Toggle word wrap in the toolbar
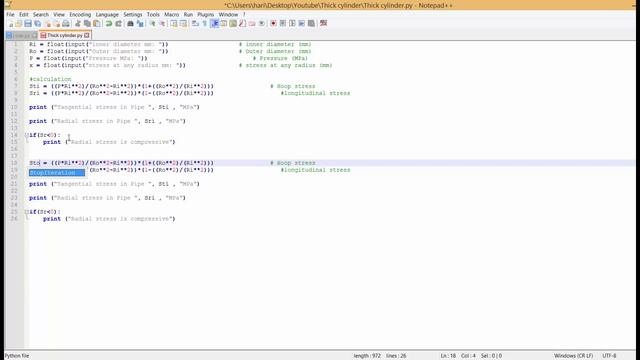Image resolution: width=640 pixels, height=360 pixels. click(x=195, y=24)
